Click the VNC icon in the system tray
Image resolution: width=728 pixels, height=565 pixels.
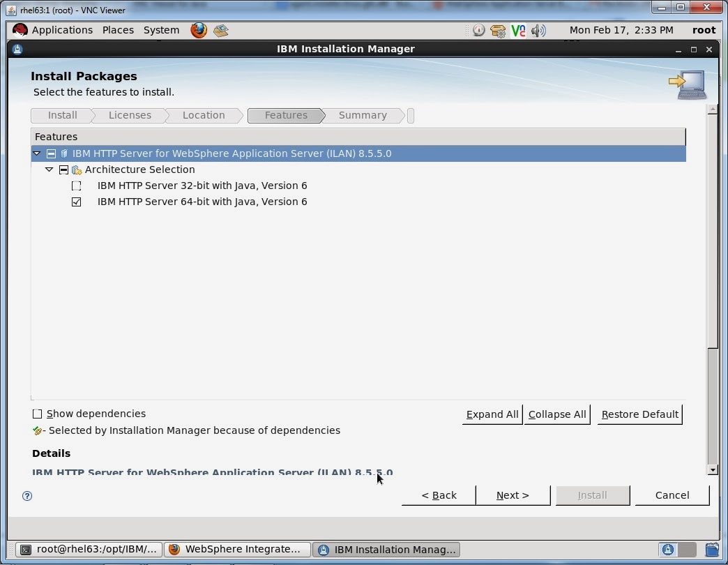(x=517, y=31)
